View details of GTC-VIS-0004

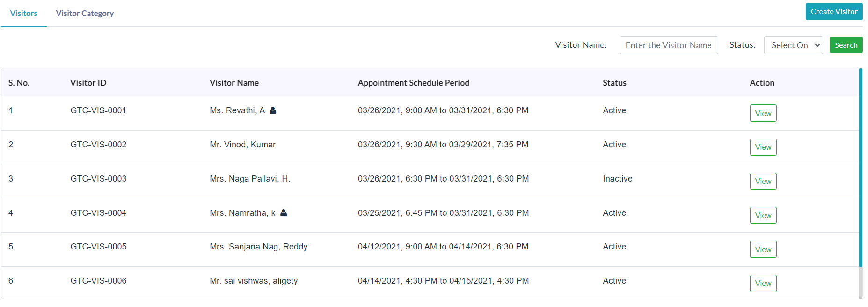coord(763,215)
